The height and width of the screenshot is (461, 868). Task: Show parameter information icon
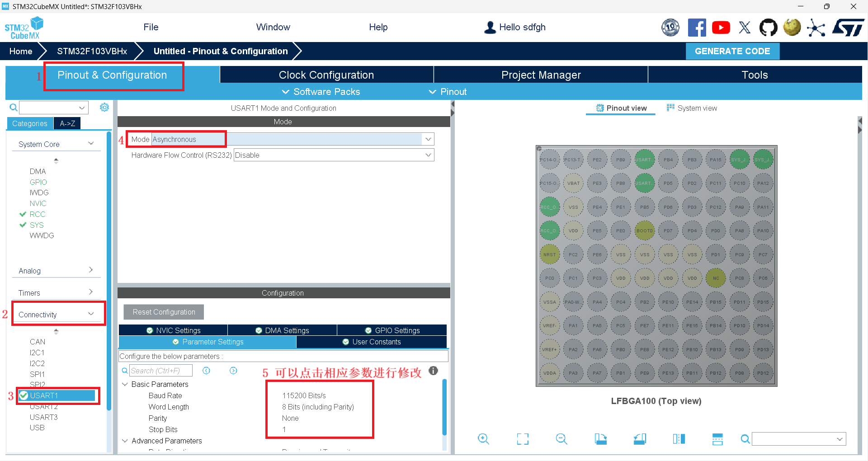pyautogui.click(x=434, y=371)
